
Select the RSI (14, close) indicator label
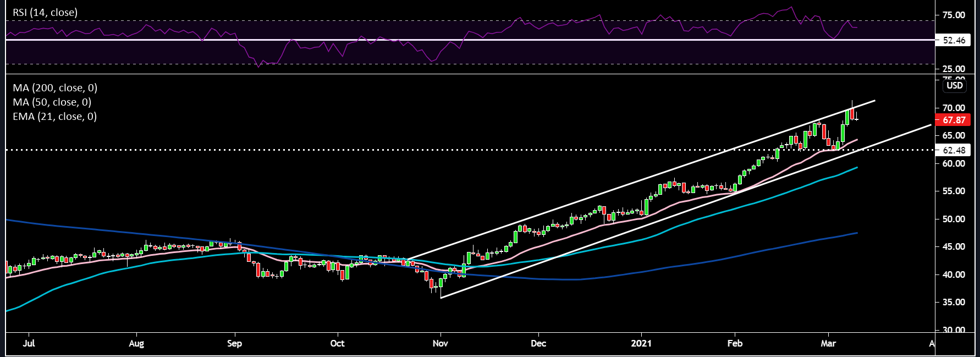(x=45, y=12)
